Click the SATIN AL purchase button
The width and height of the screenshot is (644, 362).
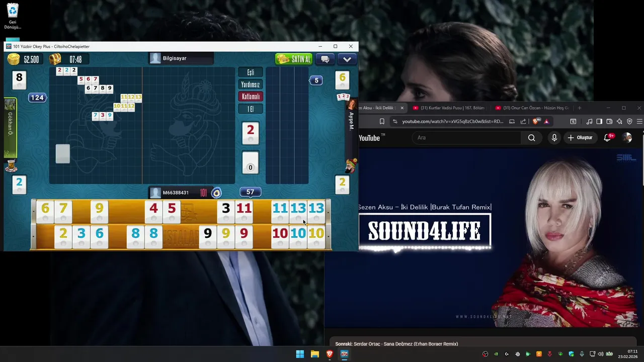(294, 59)
